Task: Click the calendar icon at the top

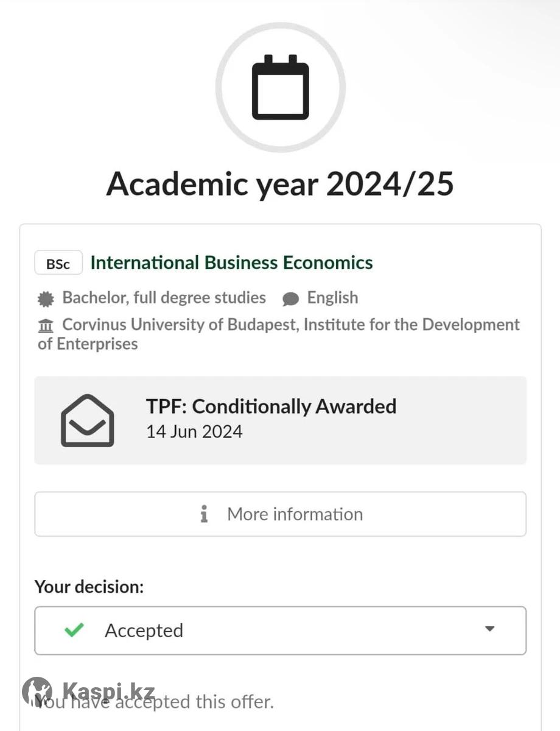Action: point(280,87)
